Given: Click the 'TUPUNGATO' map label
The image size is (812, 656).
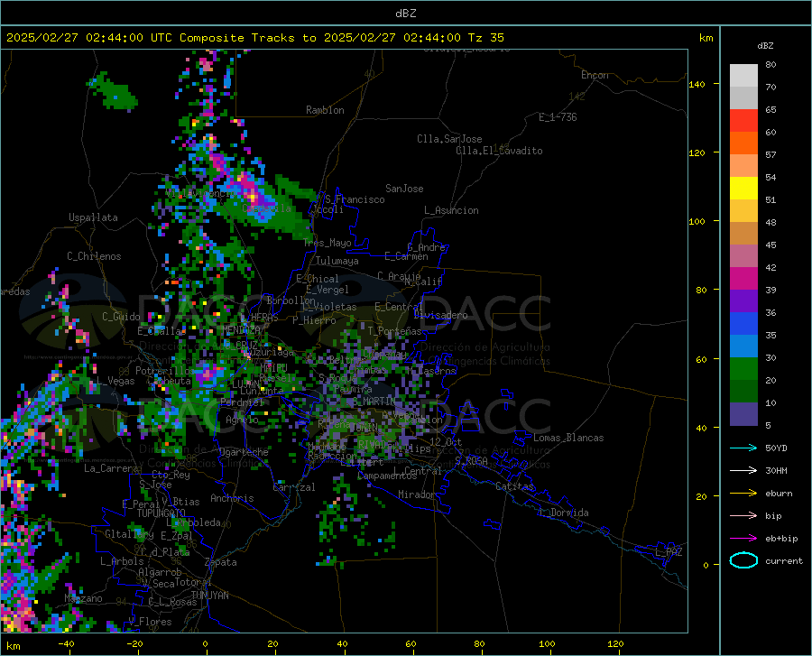Looking at the screenshot, I should pyautogui.click(x=161, y=513).
